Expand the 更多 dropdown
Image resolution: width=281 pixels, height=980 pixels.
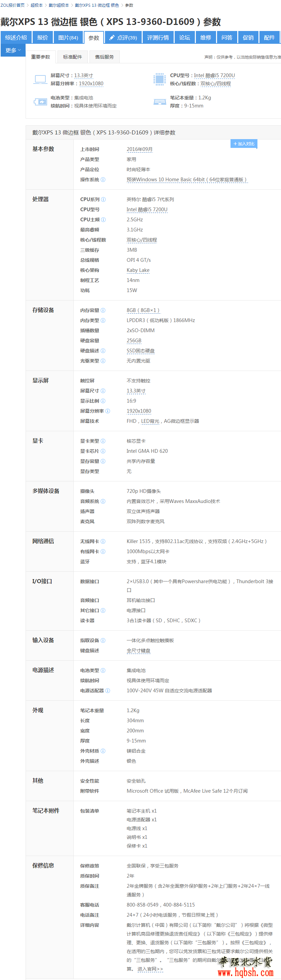tap(13, 50)
